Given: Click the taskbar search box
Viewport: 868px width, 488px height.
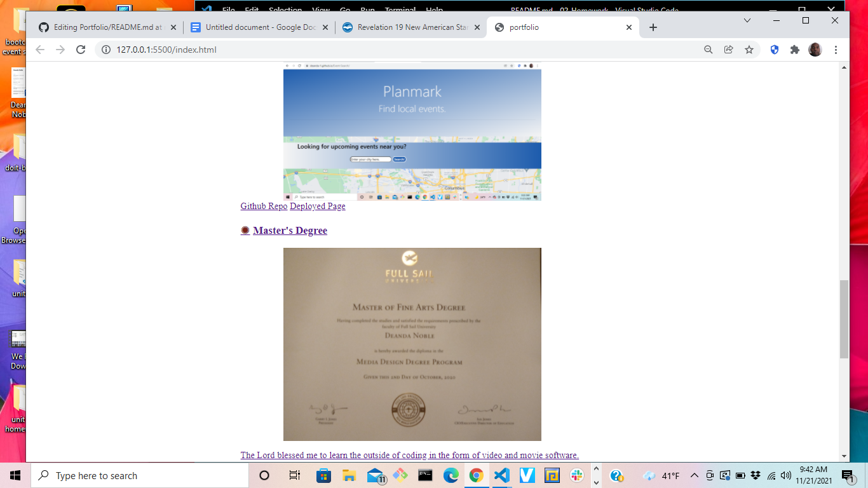Looking at the screenshot, I should tap(140, 475).
